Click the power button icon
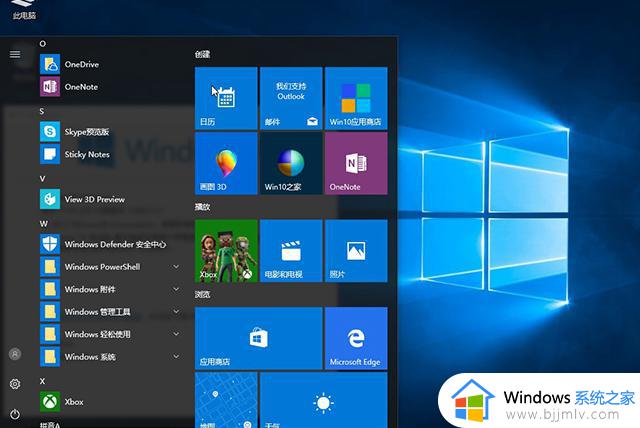 pyautogui.click(x=15, y=414)
